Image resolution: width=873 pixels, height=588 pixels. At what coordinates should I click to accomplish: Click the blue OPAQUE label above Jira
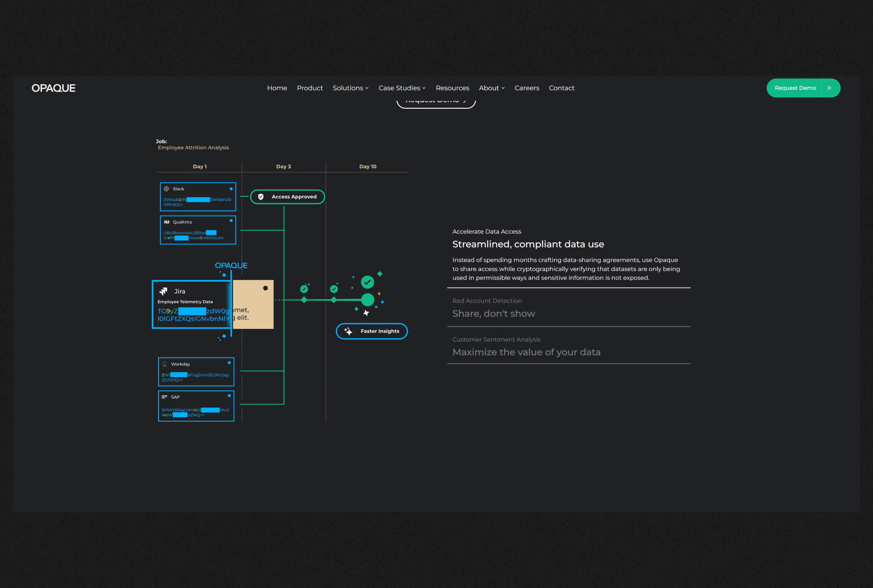pyautogui.click(x=231, y=265)
